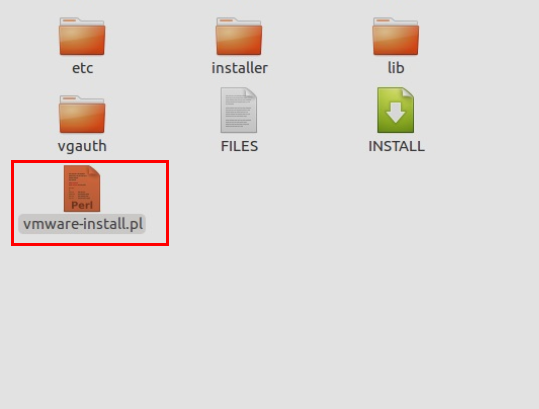This screenshot has width=539, height=409.
Task: Click the "INSTALL" file name label
Action: (x=396, y=146)
